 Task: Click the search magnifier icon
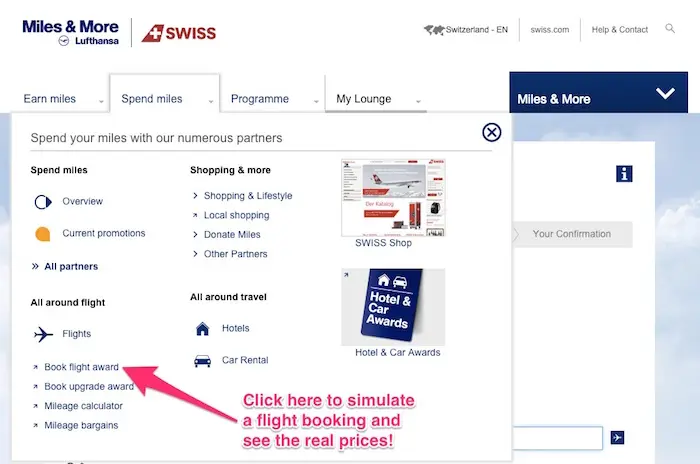tap(670, 29)
